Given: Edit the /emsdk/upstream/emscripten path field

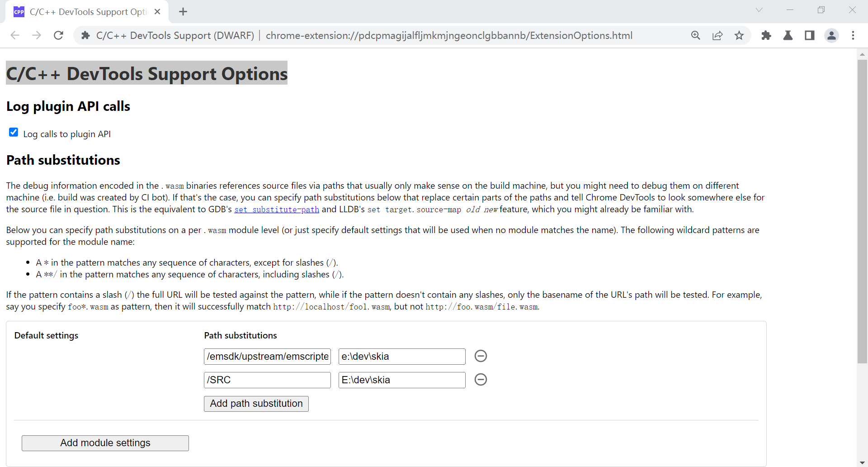Looking at the screenshot, I should click(x=267, y=357).
